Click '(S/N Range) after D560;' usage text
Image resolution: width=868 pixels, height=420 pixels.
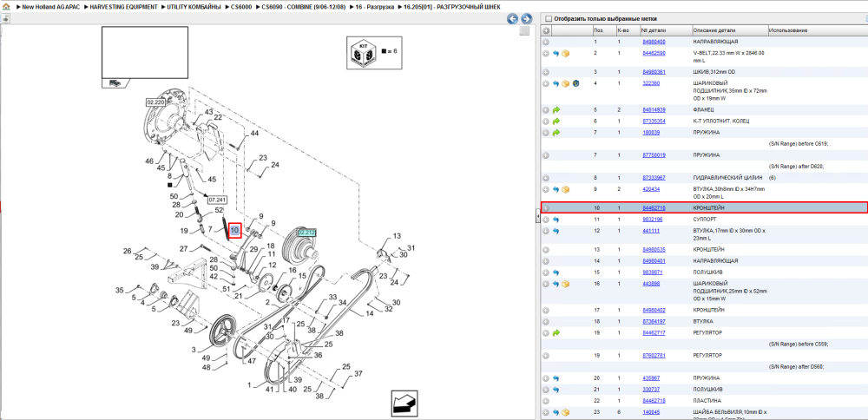(x=797, y=366)
